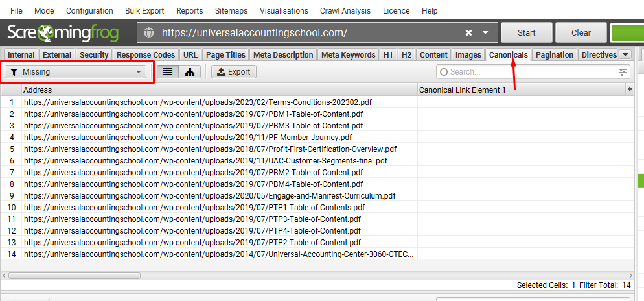Image resolution: width=644 pixels, height=301 pixels.
Task: Clear the URL with the X icon
Action: (x=468, y=33)
